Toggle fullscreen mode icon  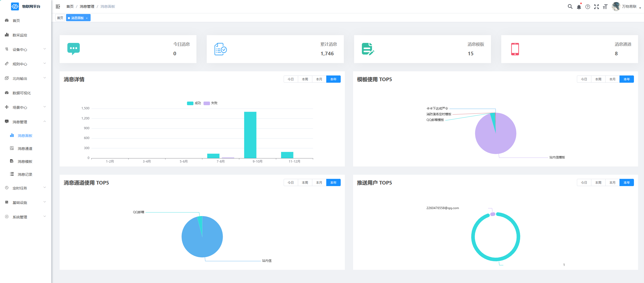point(597,7)
